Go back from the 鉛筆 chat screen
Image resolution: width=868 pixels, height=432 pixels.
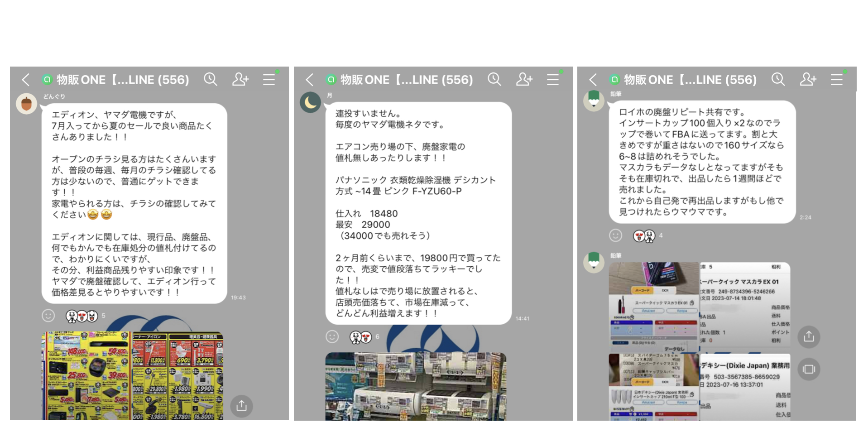pos(593,80)
